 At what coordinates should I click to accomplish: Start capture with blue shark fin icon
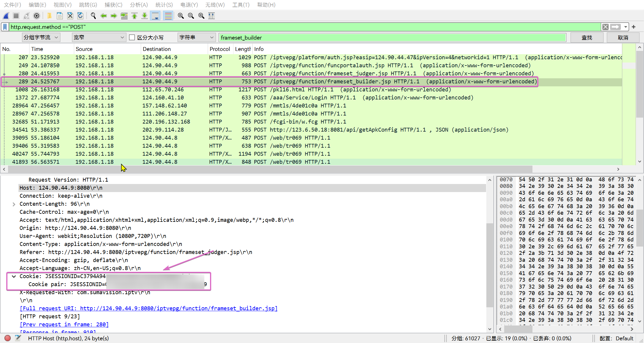point(6,16)
